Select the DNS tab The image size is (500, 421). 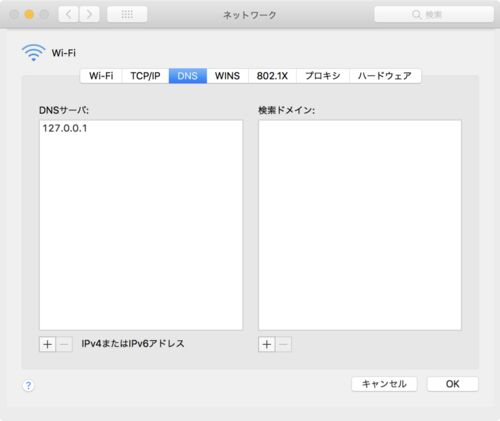point(188,76)
